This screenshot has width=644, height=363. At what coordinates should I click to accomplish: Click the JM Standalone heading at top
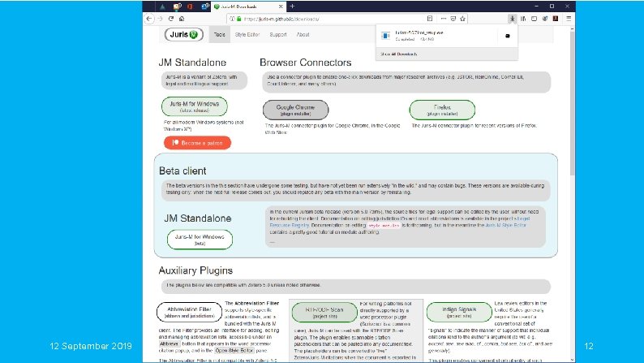click(x=192, y=63)
